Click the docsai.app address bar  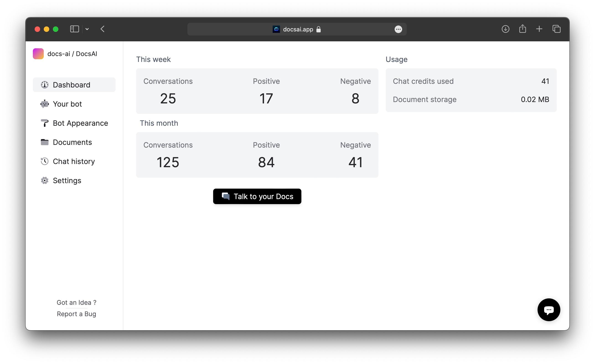pyautogui.click(x=297, y=29)
